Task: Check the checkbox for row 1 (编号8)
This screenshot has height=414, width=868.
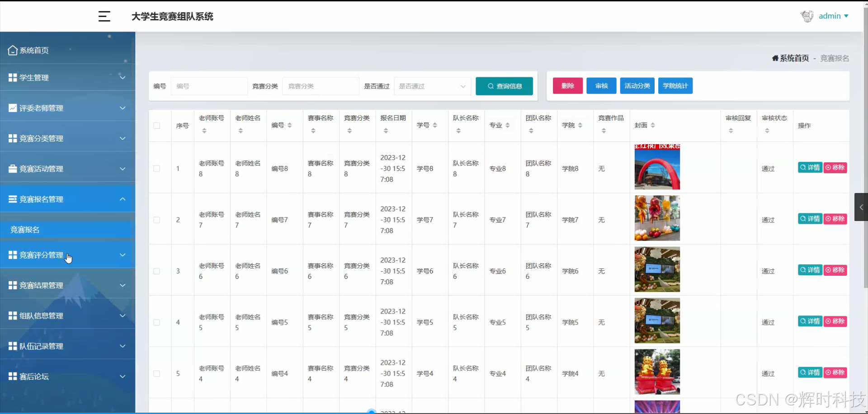Action: [x=156, y=169]
